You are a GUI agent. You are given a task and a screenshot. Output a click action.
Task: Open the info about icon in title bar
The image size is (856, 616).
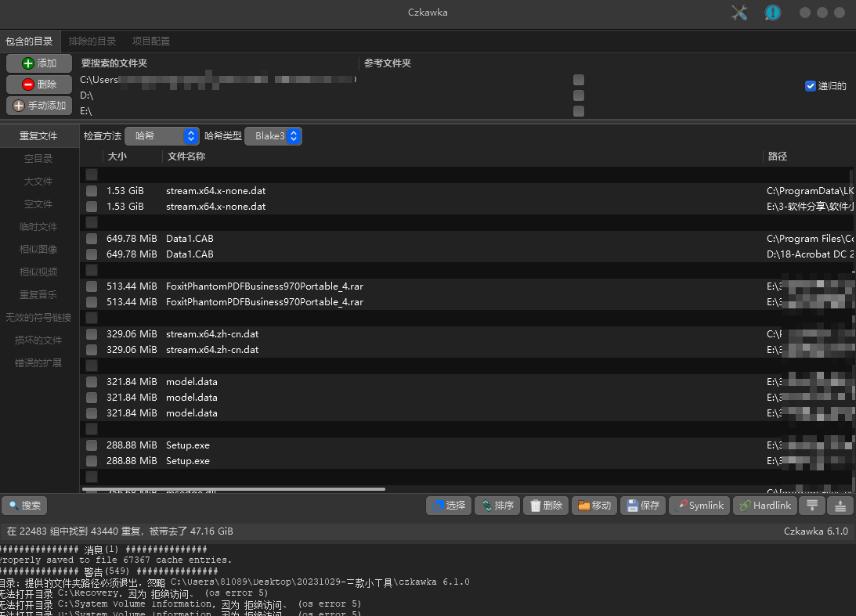pos(772,13)
